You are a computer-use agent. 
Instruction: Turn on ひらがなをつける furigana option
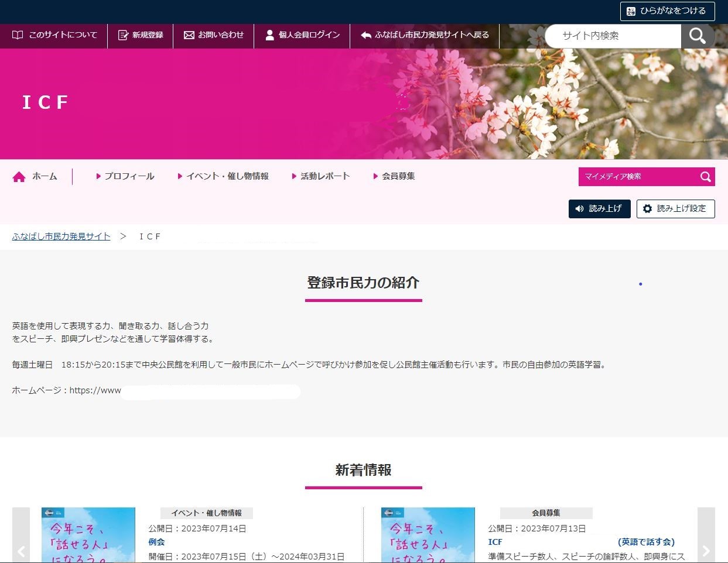click(x=667, y=11)
